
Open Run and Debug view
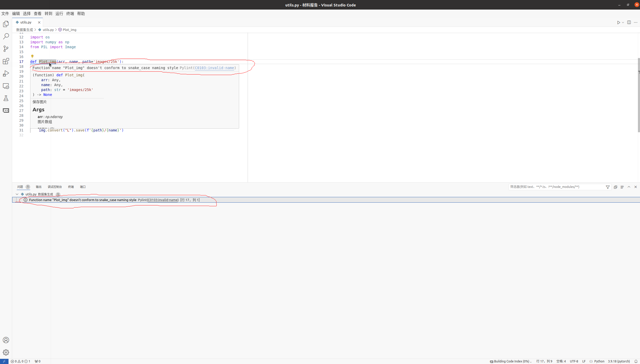click(6, 73)
